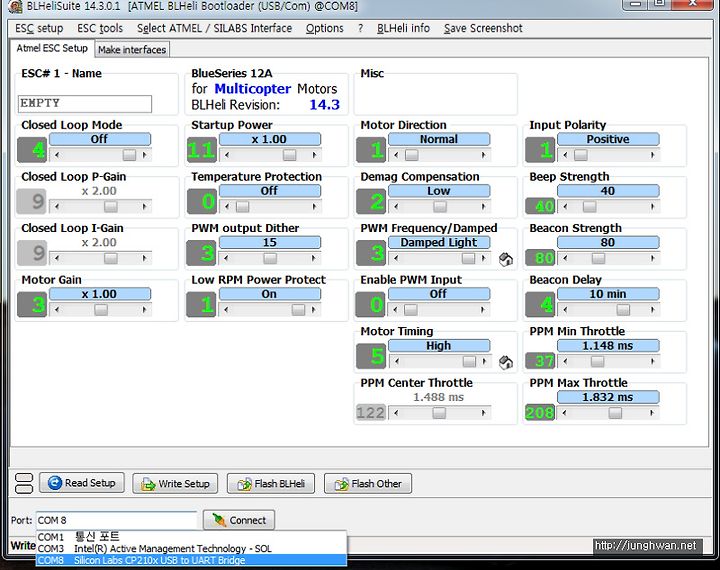Switch to the Atmel ESC Setup tab
Image resolution: width=720 pixels, height=570 pixels.
[52, 48]
